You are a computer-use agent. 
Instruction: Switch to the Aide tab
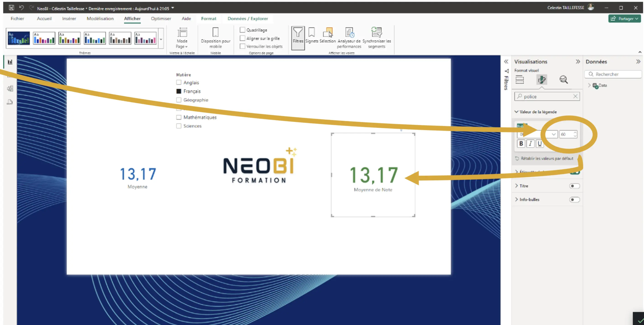(x=186, y=19)
